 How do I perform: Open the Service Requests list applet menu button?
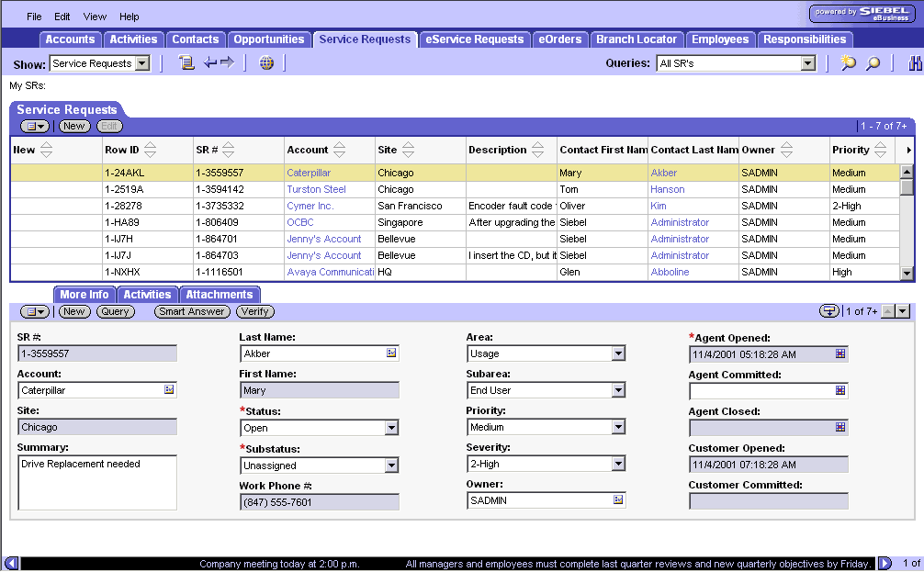tap(35, 126)
